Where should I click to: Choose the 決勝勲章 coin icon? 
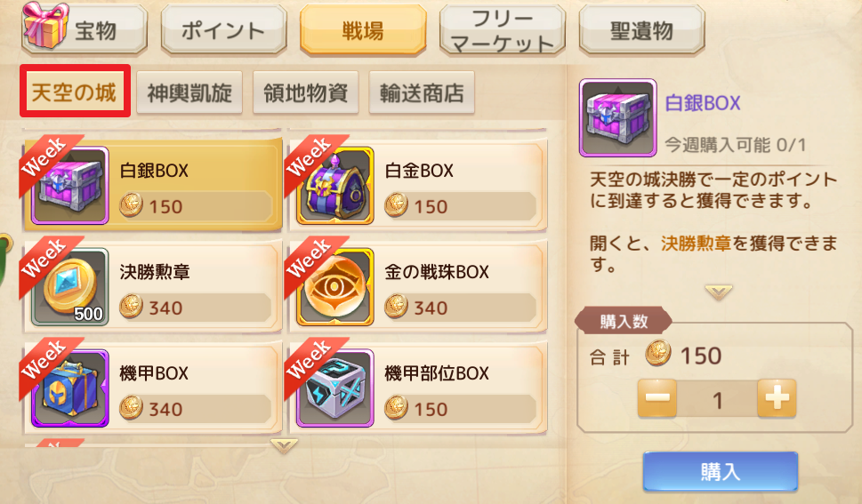click(x=69, y=286)
